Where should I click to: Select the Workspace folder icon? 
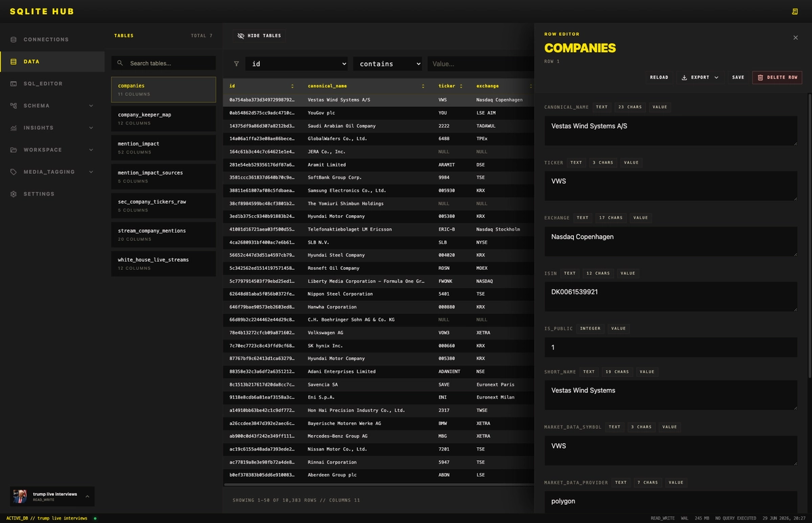point(14,150)
